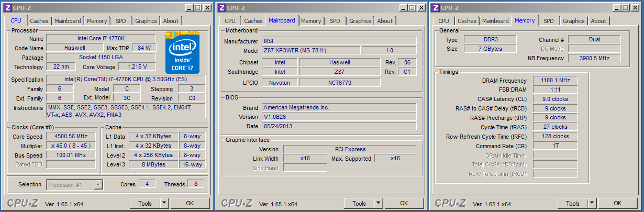Click the Graphic Interface Version PCI-Express field
The height and width of the screenshot is (212, 644).
point(350,149)
